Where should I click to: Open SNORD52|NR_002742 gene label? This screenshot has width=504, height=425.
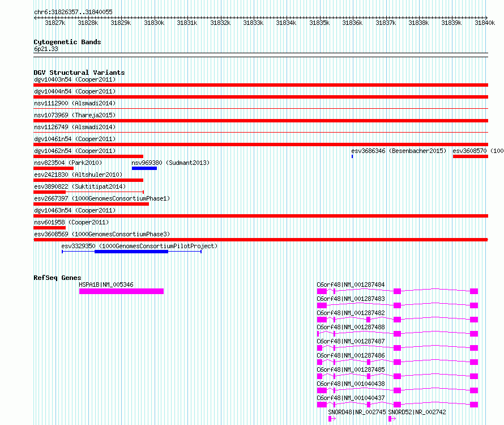(x=417, y=412)
